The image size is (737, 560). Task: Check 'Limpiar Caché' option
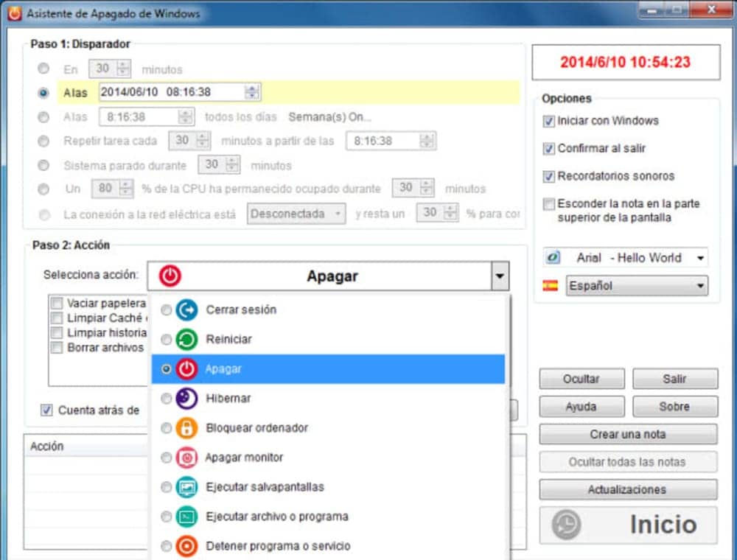click(x=57, y=318)
